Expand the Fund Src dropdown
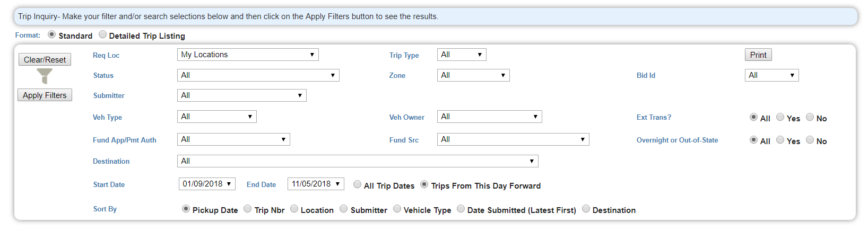 pyautogui.click(x=513, y=139)
